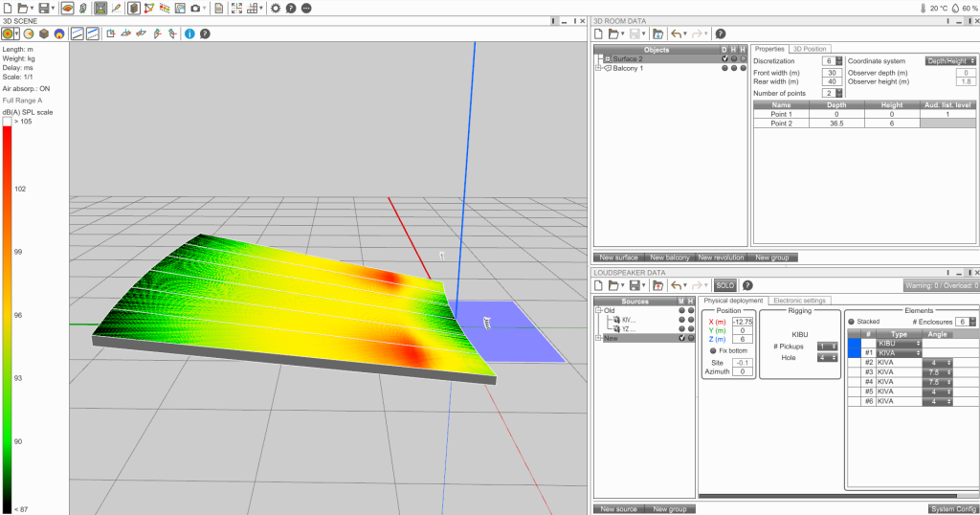Viewport: 980px width, 515px height.
Task: Toggle the D display dot for Balcony 1
Action: [x=725, y=68]
